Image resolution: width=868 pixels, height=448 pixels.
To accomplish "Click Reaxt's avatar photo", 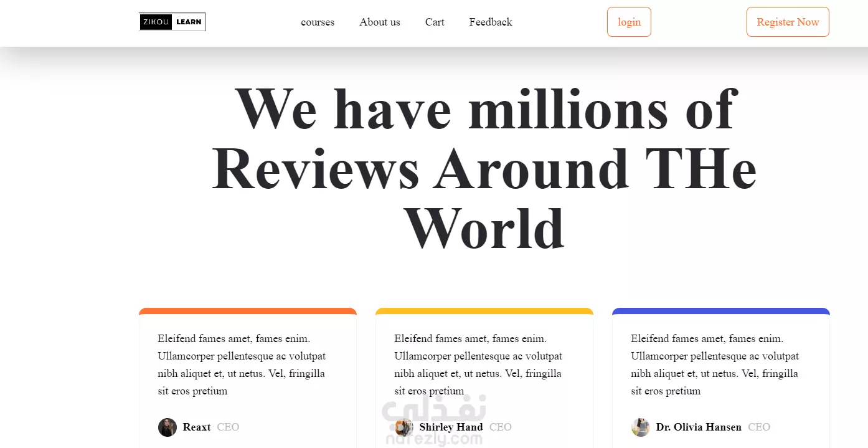I will tap(167, 427).
